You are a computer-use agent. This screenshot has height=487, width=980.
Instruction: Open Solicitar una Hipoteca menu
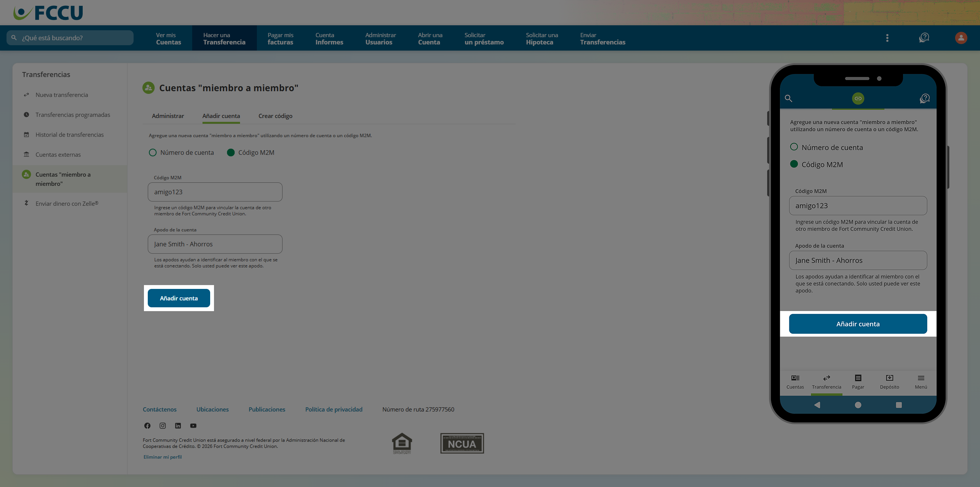(x=542, y=38)
